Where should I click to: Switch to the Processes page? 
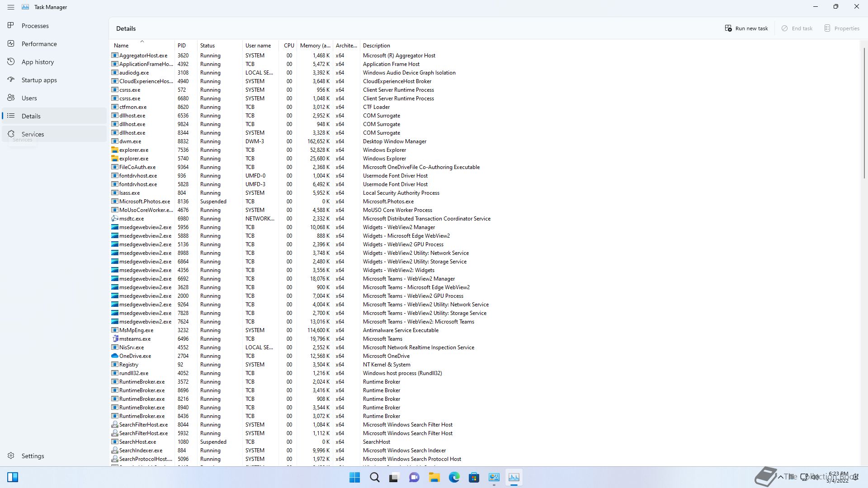pos(54,26)
